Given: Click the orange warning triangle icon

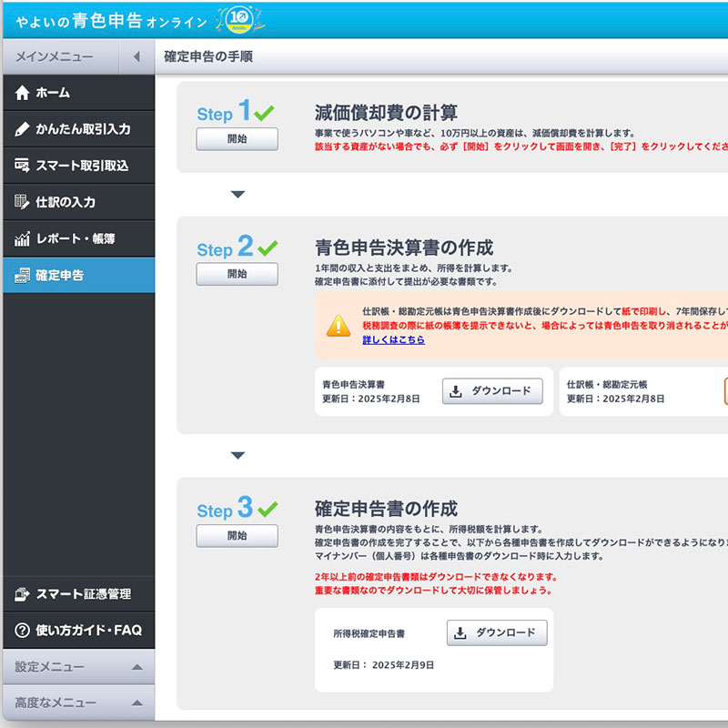Looking at the screenshot, I should pos(339,325).
